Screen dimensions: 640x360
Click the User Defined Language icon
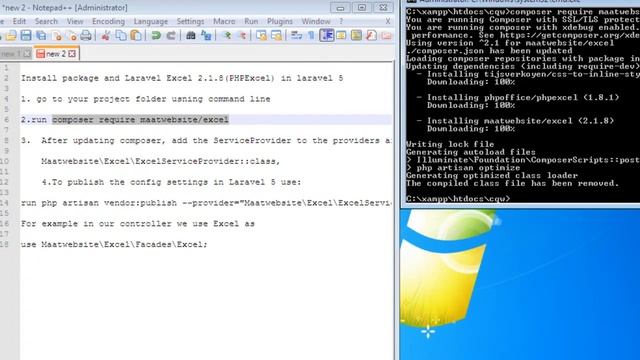pyautogui.click(x=341, y=36)
